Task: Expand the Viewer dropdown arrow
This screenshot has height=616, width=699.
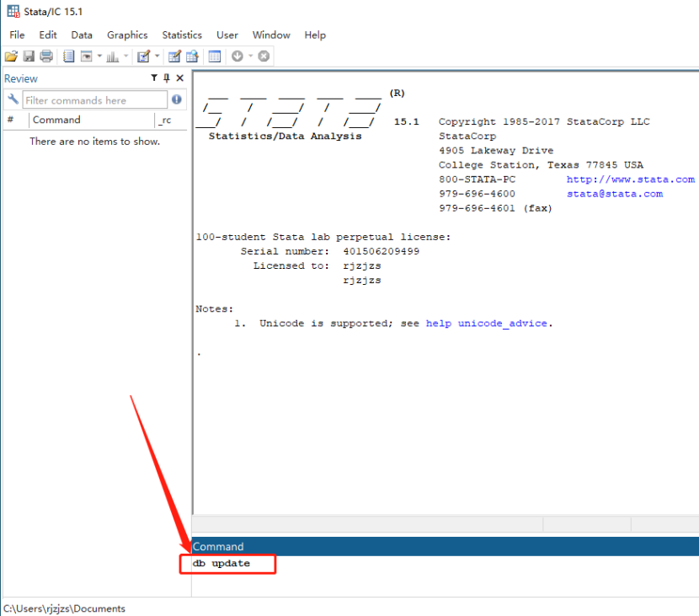Action: click(x=99, y=56)
